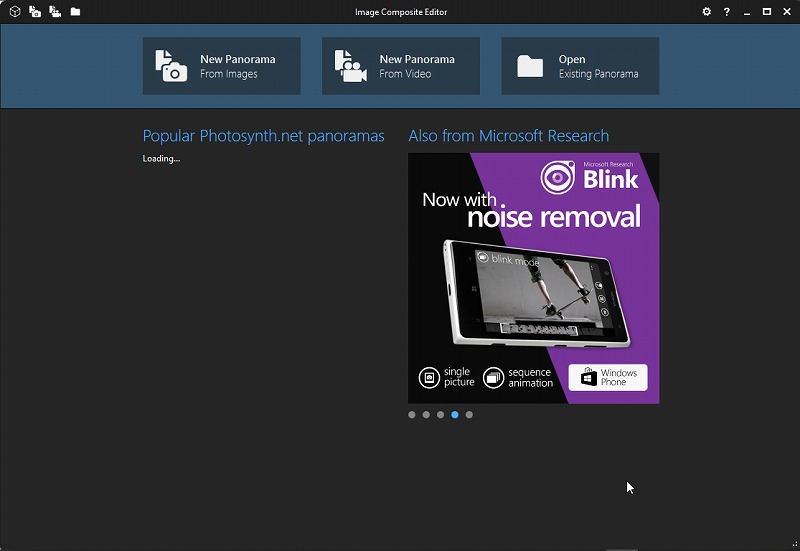Click the title bar new panorama from images icon
The width and height of the screenshot is (800, 551).
coord(35,12)
